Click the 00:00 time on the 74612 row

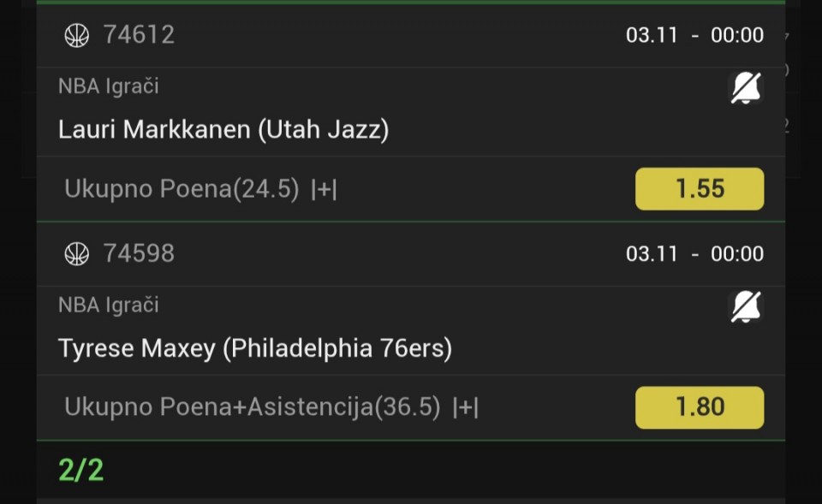click(x=736, y=35)
